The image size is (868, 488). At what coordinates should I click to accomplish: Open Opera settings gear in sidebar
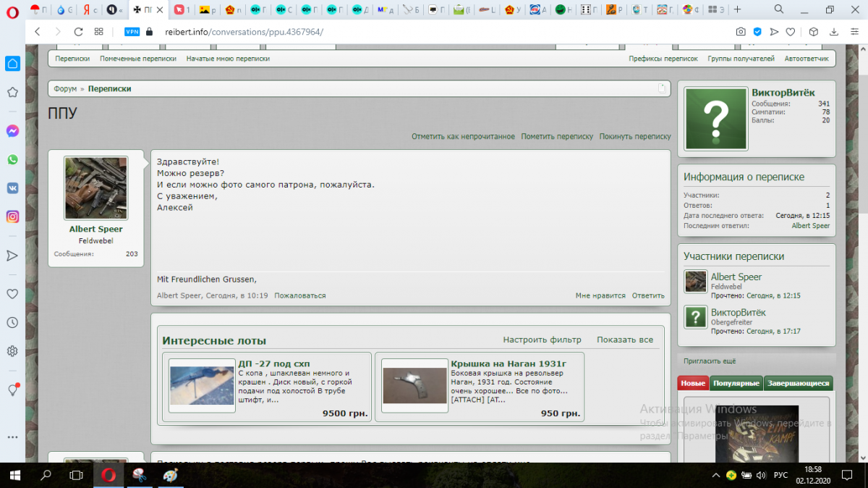[12, 351]
